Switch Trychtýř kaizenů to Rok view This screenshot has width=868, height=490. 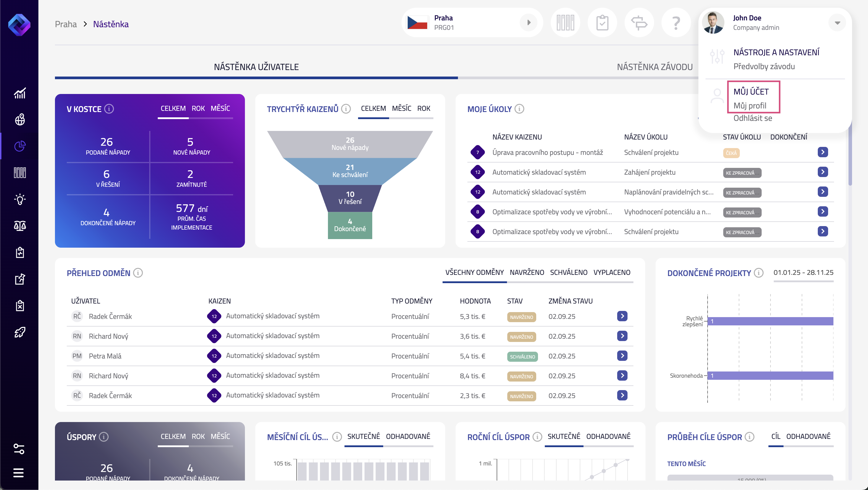click(424, 108)
